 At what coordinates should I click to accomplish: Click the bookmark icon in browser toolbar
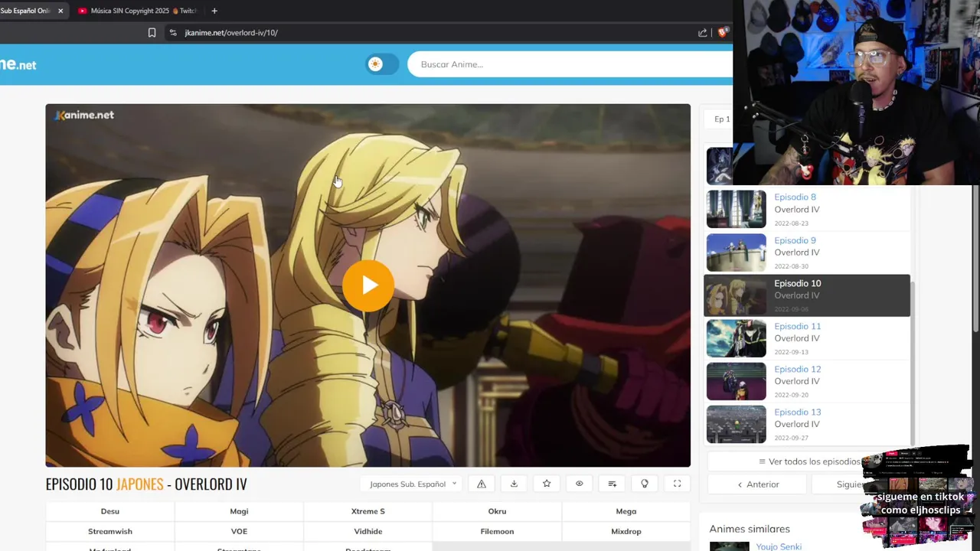coord(152,33)
